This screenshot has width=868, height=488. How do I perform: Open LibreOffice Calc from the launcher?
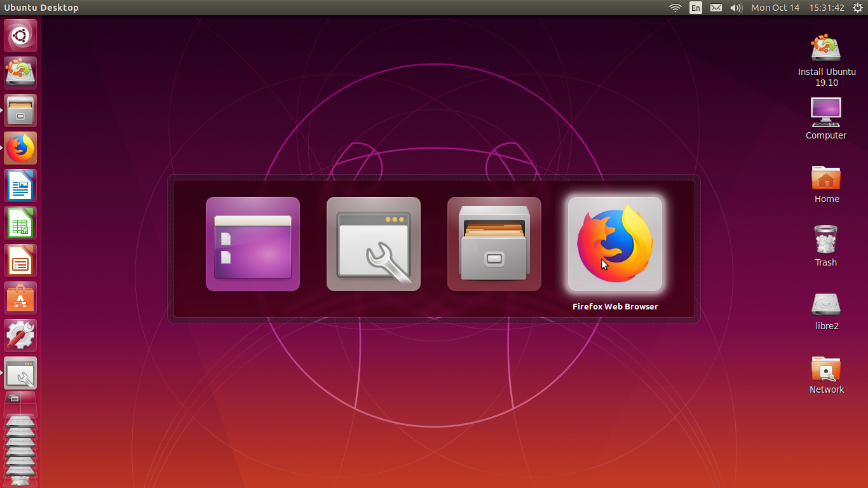20,223
